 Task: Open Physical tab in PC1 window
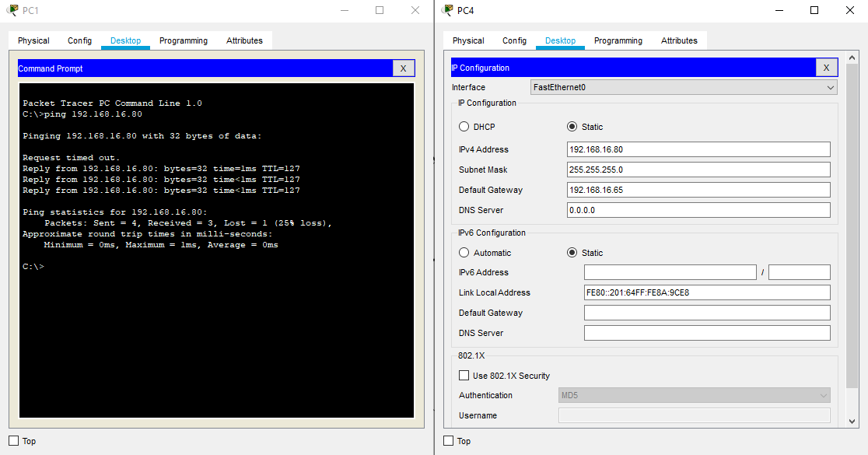pyautogui.click(x=33, y=40)
